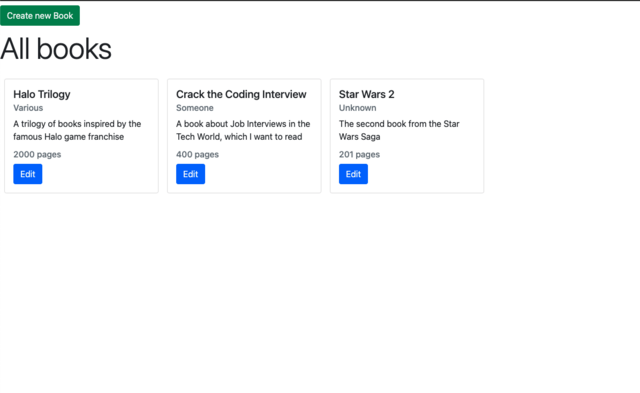The image size is (640, 393).
Task: Click the Halo game franchise description
Action: pyautogui.click(x=77, y=130)
